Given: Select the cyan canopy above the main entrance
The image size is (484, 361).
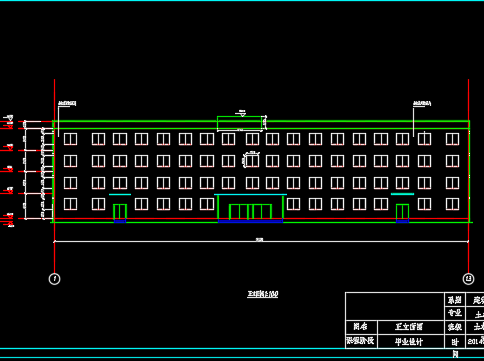Looking at the screenshot, I should [250, 194].
